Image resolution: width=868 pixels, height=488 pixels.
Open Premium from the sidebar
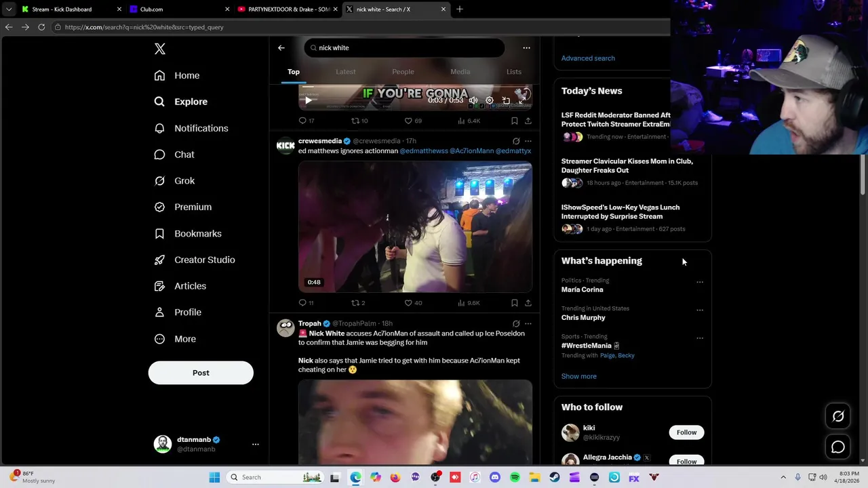(183, 207)
